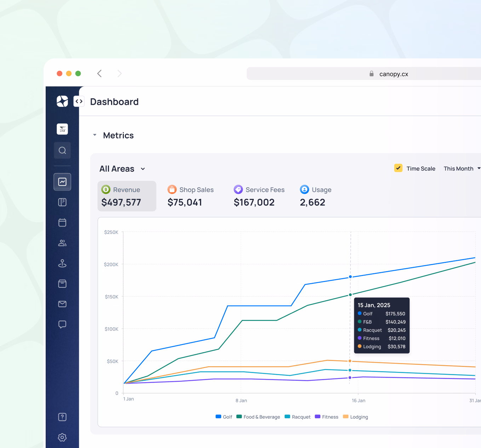Open the This Month dropdown
The image size is (481, 448).
click(462, 169)
